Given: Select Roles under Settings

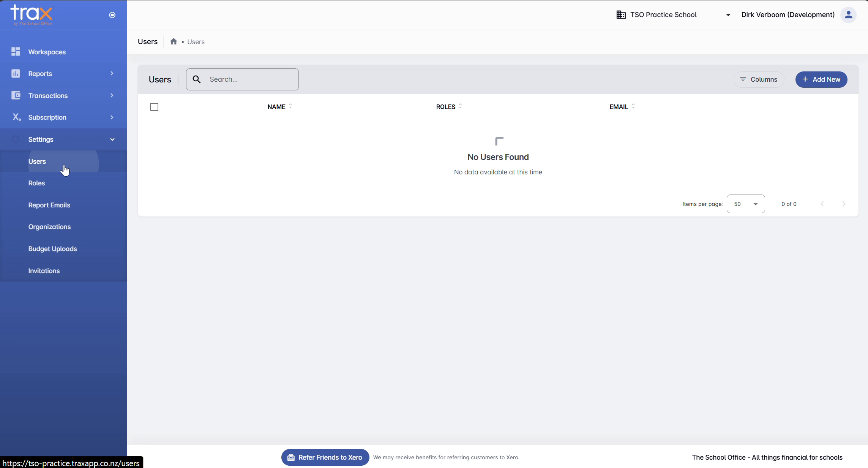Looking at the screenshot, I should (63, 183).
